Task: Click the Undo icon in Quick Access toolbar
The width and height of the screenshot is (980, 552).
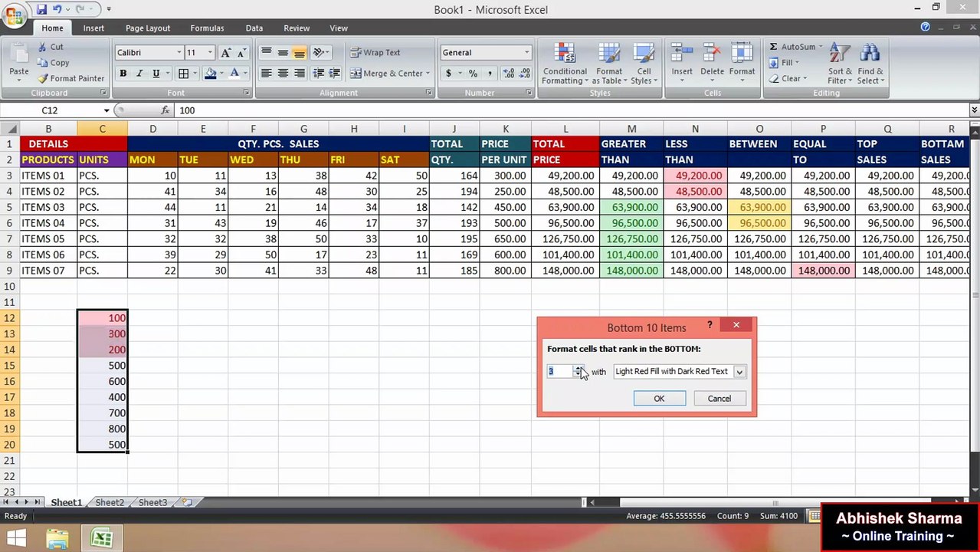Action: pyautogui.click(x=57, y=9)
